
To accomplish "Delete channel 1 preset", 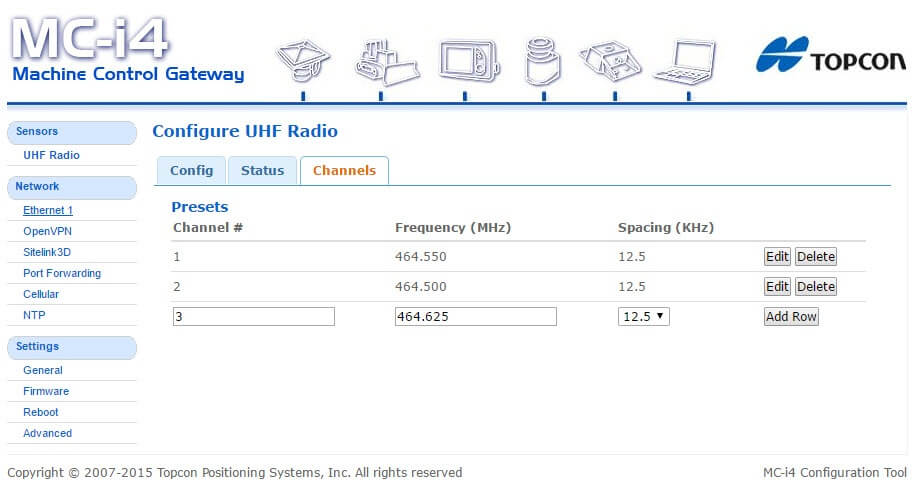I will (816, 256).
